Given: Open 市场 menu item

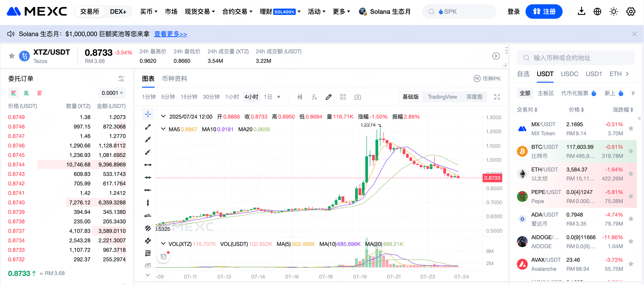Looking at the screenshot, I should 171,12.
